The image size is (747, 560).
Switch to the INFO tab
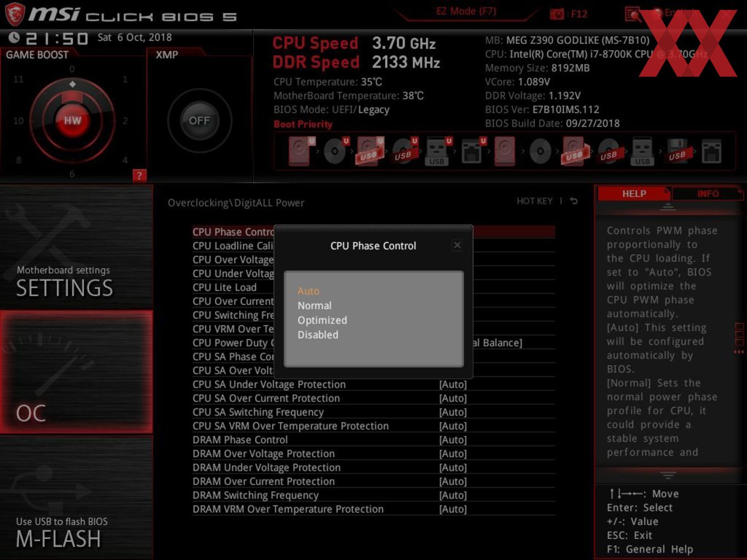click(x=708, y=194)
